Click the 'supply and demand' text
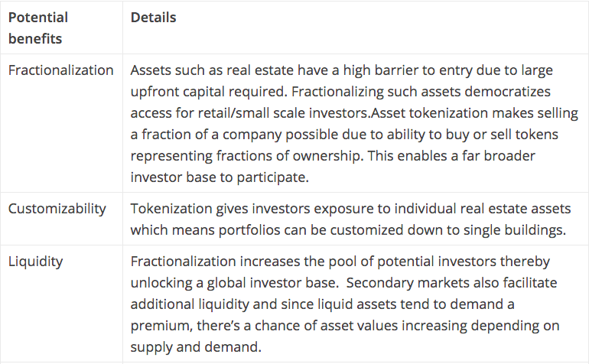 [x=196, y=347]
